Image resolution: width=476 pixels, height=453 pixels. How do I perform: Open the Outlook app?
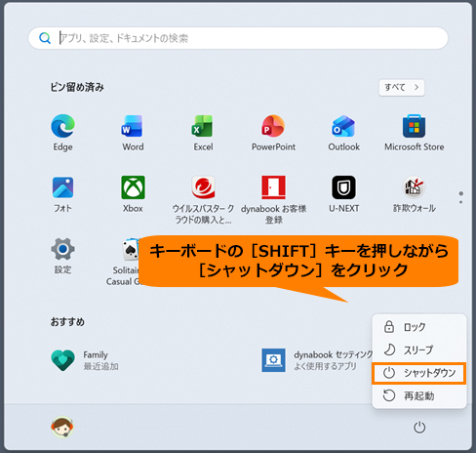(343, 126)
